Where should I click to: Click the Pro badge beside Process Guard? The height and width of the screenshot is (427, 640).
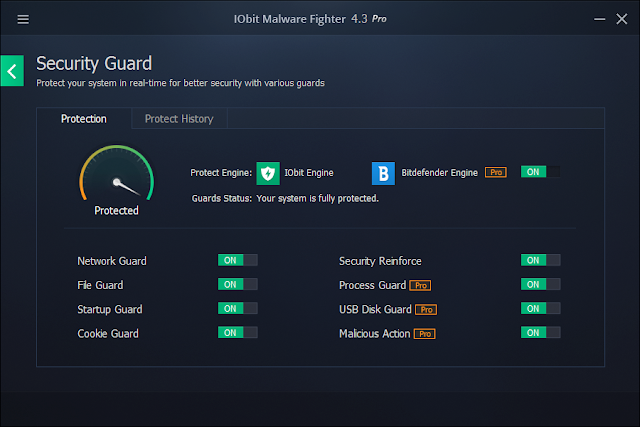[420, 285]
